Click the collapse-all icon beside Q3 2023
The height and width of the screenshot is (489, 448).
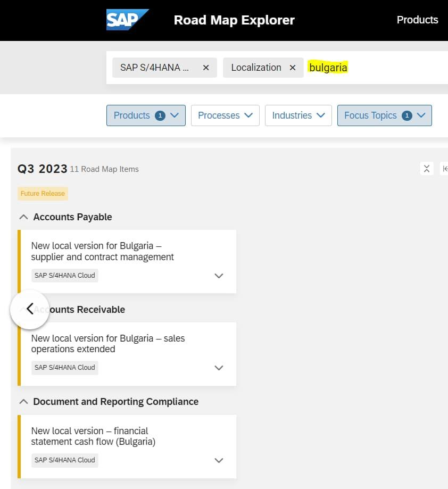point(426,169)
